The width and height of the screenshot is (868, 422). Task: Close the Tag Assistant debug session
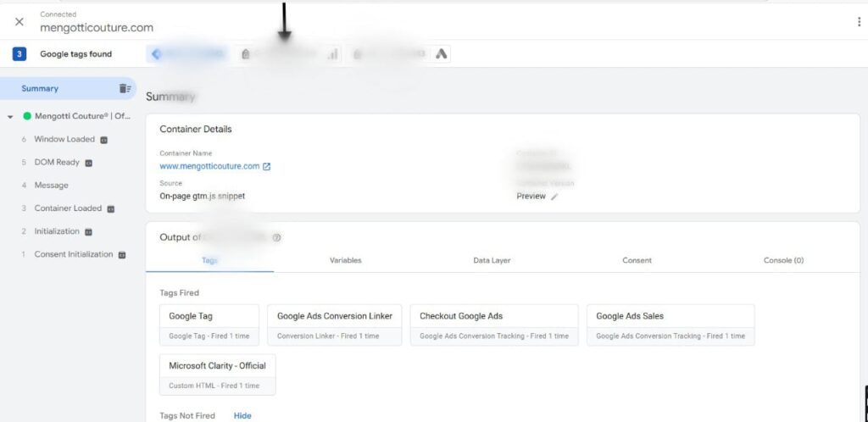point(19,21)
